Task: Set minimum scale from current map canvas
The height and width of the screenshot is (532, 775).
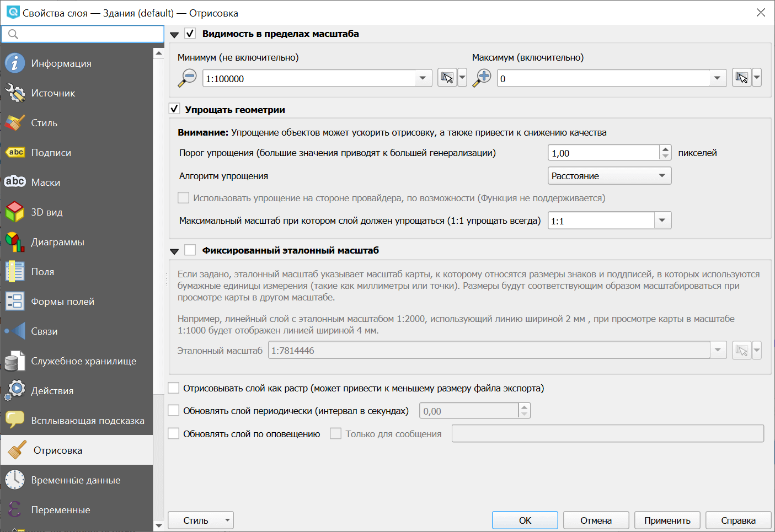Action: tap(447, 78)
